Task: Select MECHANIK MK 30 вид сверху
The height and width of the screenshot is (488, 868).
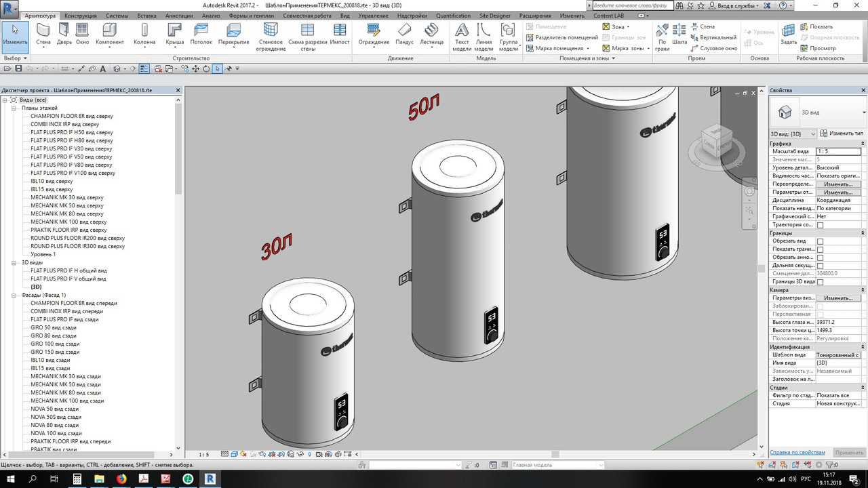Action: [x=66, y=197]
